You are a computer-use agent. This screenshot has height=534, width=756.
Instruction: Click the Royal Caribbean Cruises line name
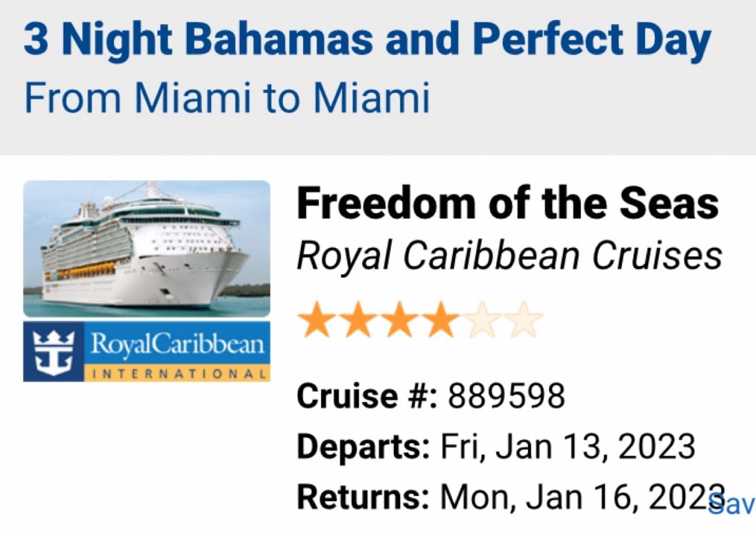coord(509,256)
